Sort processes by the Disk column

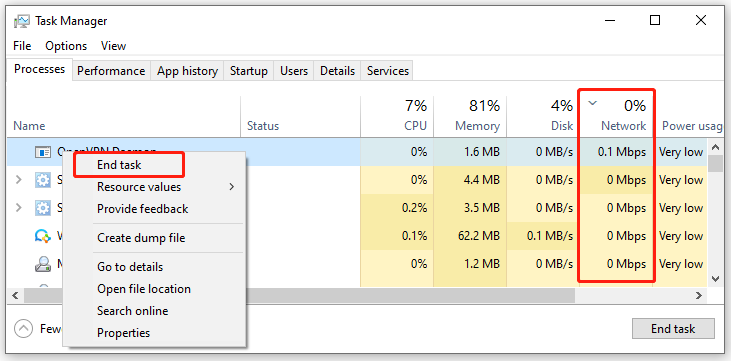[542, 117]
